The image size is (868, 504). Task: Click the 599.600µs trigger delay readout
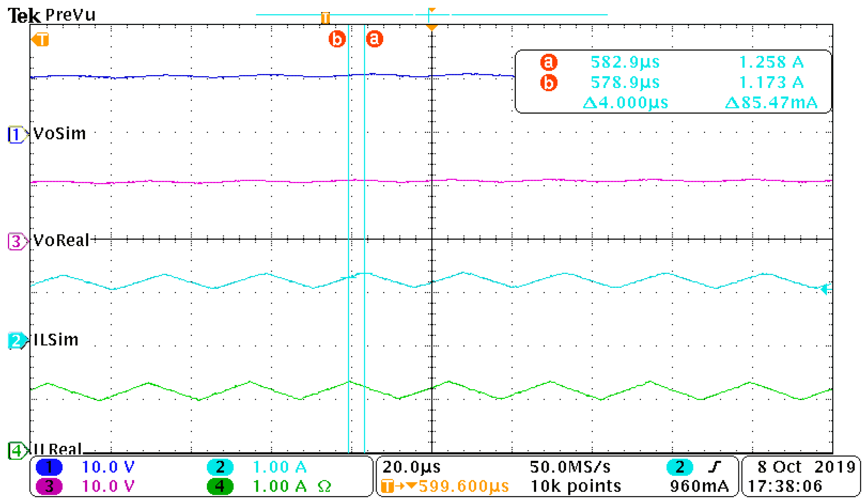tap(463, 486)
